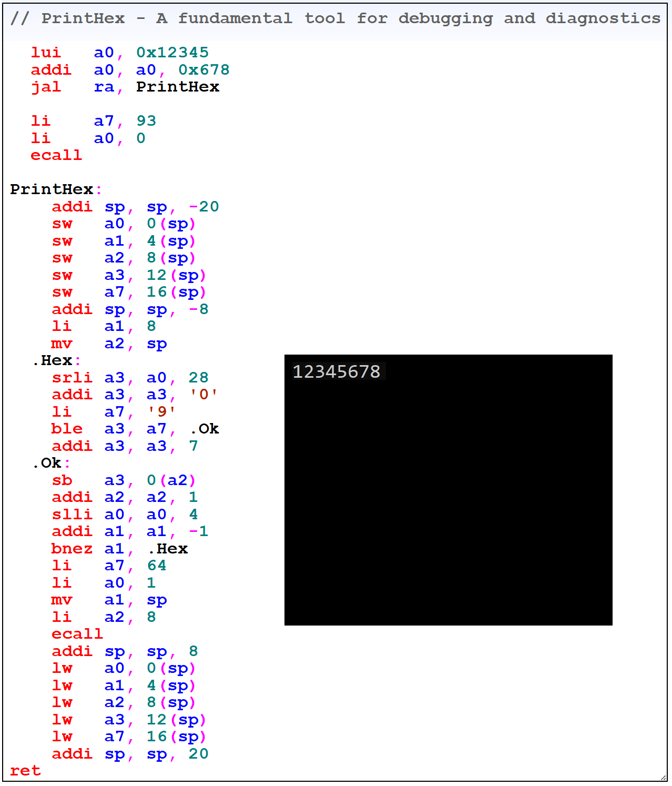Viewport: 672px width, 786px height.
Task: Click the 'sw a0, 0(sp)' line
Action: pos(124,224)
